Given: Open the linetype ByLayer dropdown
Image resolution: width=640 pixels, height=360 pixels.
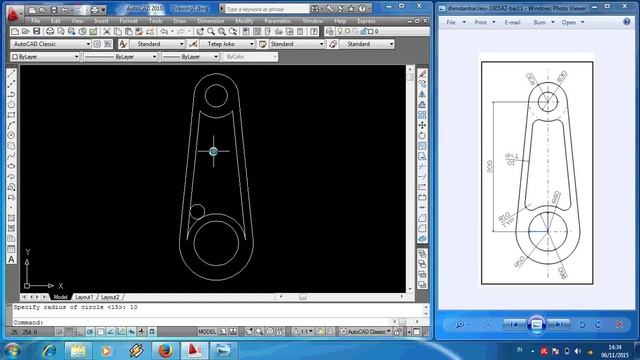Looking at the screenshot, I should (120, 57).
